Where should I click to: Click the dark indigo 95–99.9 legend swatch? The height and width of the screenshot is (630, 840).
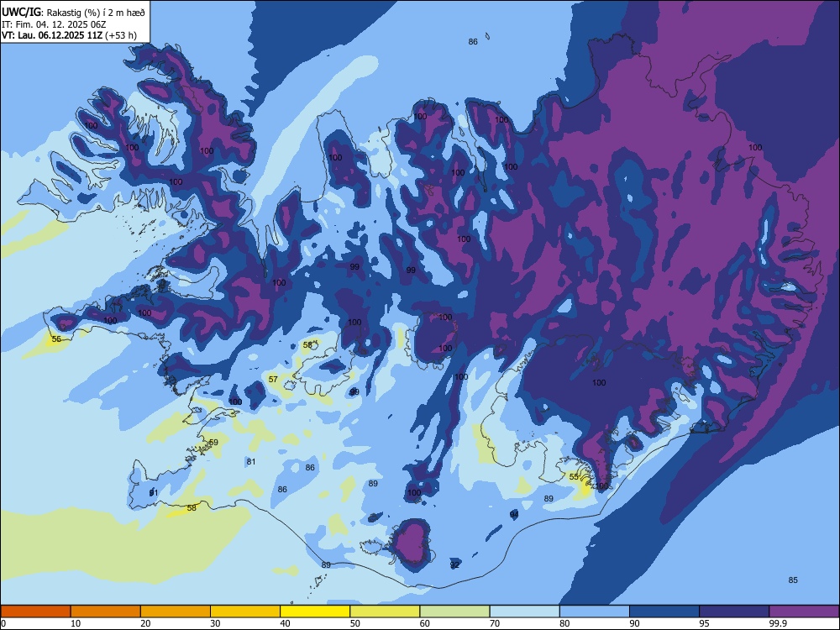734,612
